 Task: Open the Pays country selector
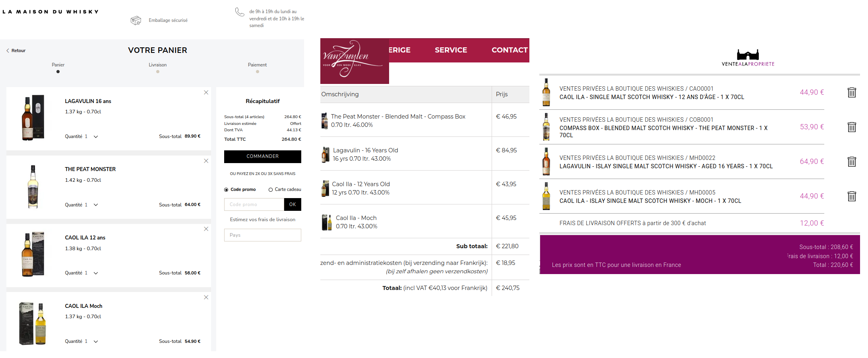pos(263,235)
